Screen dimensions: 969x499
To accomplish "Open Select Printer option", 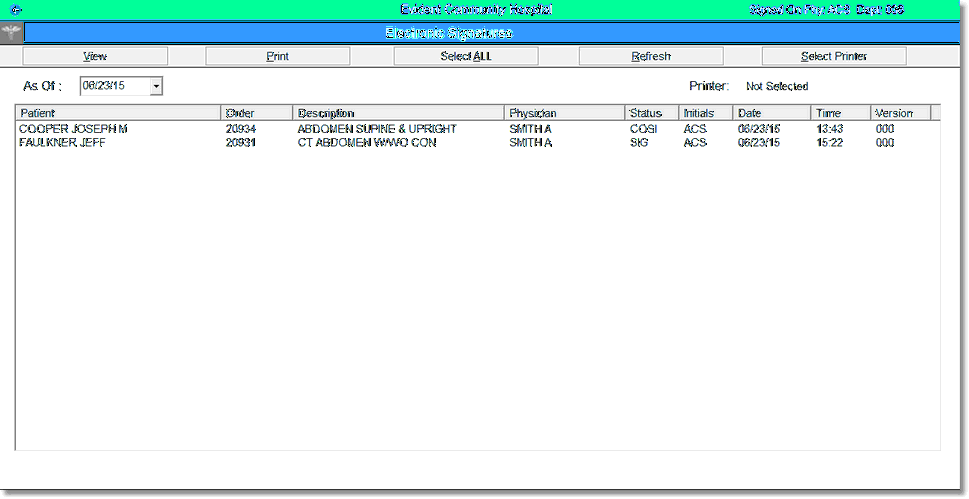I will pos(834,56).
